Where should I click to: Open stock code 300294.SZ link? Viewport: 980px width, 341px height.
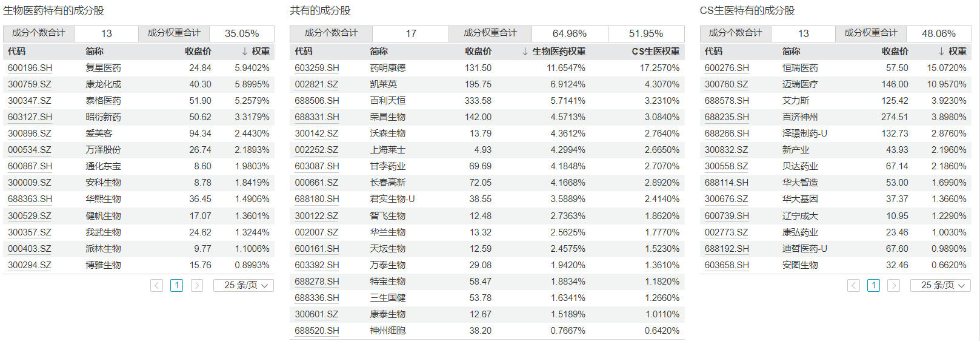pyautogui.click(x=29, y=265)
